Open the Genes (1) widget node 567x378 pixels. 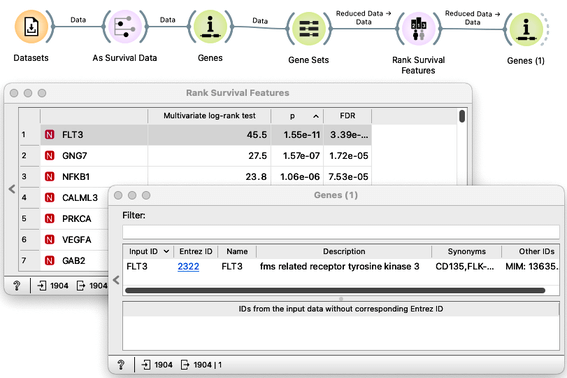pyautogui.click(x=526, y=29)
